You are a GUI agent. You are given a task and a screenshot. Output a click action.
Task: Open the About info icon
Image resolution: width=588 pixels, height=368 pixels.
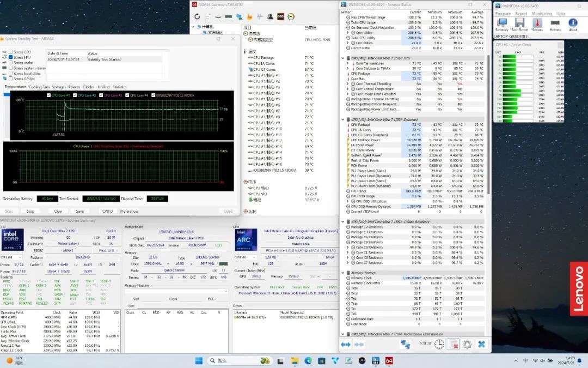coord(573,23)
